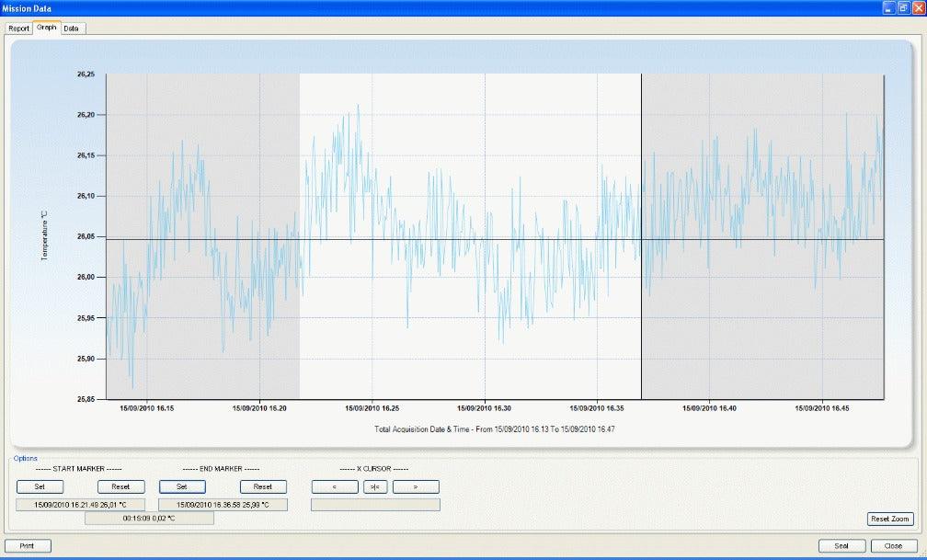Move the X cursor one step right
The width and height of the screenshot is (927, 560).
pyautogui.click(x=416, y=486)
